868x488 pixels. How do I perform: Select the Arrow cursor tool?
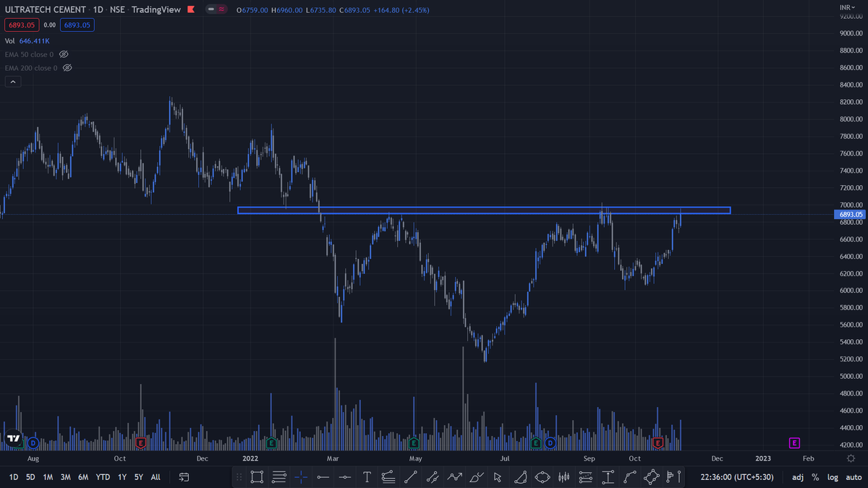tap(498, 476)
